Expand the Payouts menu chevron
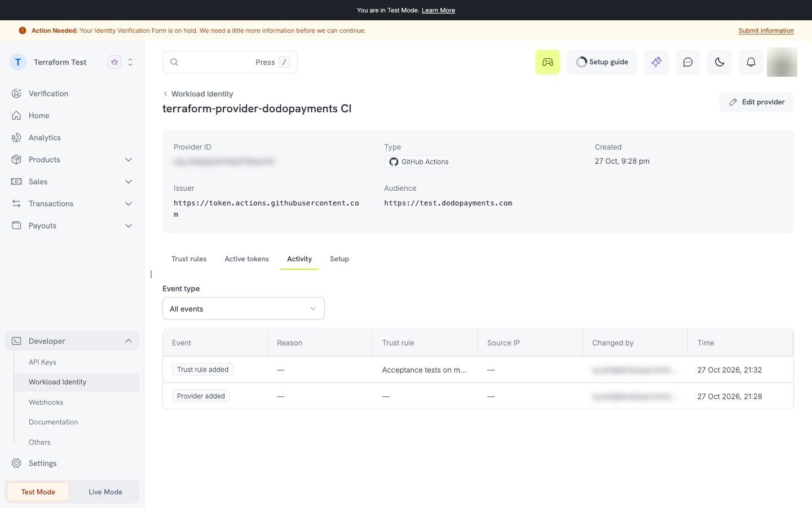812x508 pixels. tap(129, 226)
